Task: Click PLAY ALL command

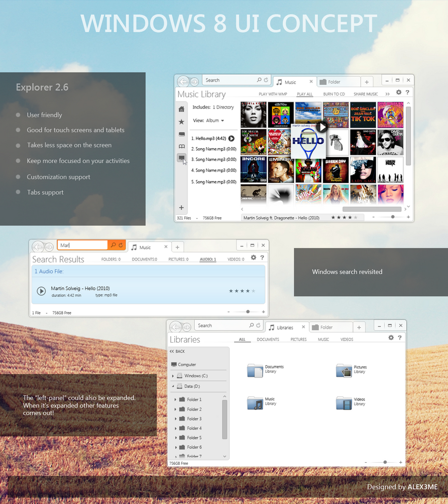Action: pyautogui.click(x=305, y=94)
